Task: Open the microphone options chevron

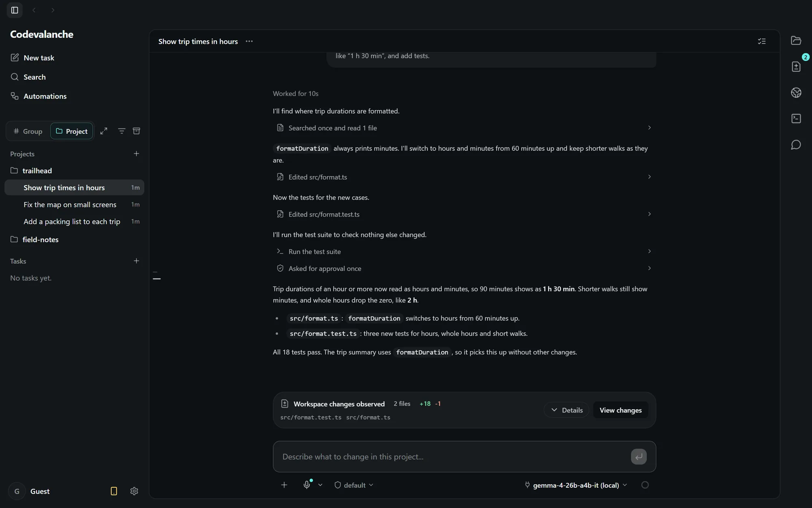Action: point(320,485)
